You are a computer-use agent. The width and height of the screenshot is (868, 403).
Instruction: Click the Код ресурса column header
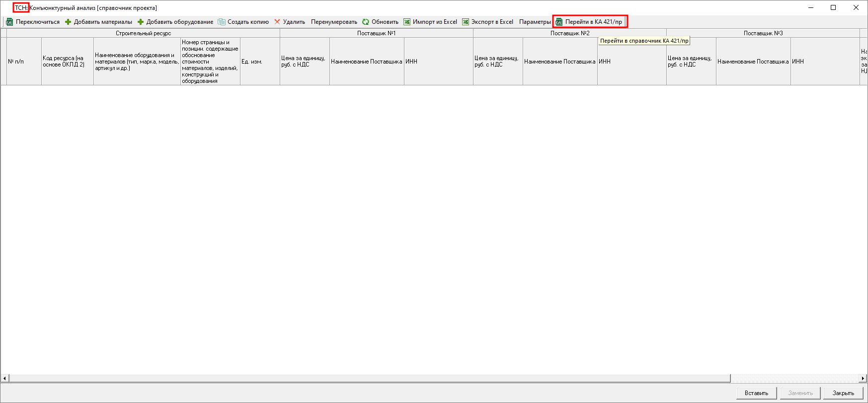(67, 62)
